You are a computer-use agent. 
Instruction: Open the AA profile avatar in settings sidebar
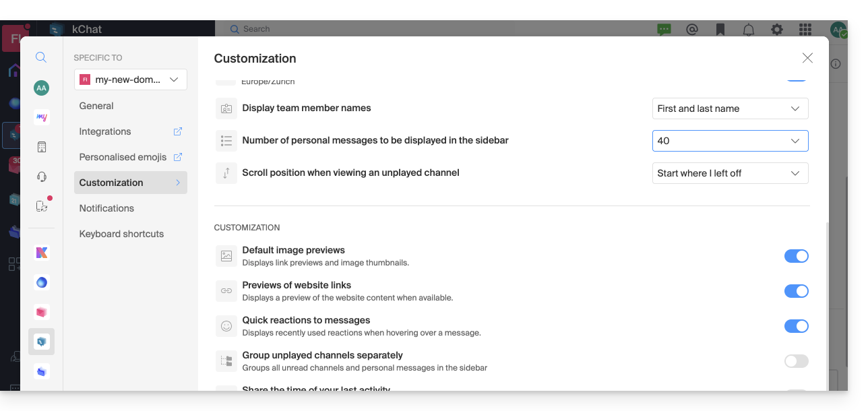pos(41,88)
